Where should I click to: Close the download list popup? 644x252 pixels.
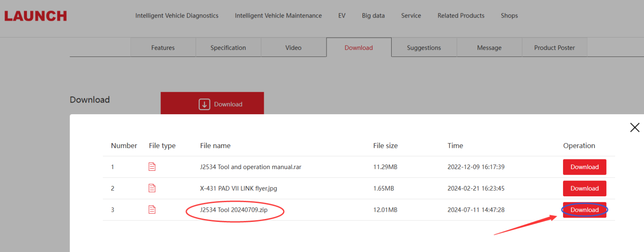(x=634, y=128)
